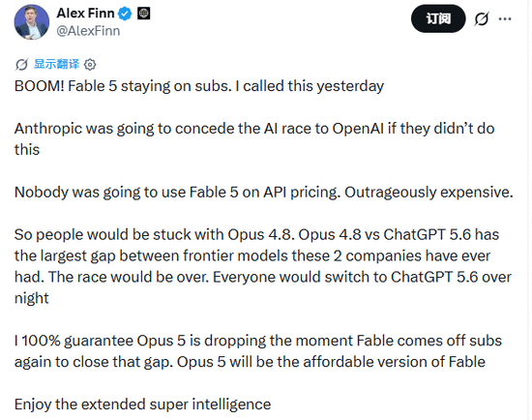Click the blue verified checkmark badge
Image resolution: width=532 pixels, height=420 pixels.
tap(125, 14)
